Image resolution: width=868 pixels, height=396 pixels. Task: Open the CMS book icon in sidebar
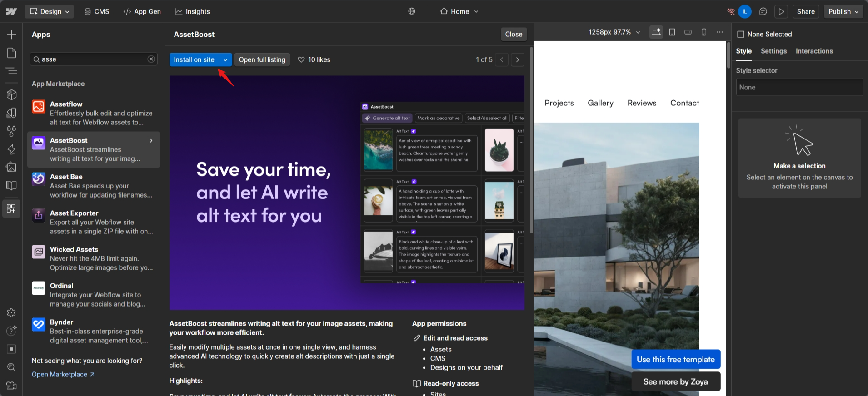coord(11,185)
